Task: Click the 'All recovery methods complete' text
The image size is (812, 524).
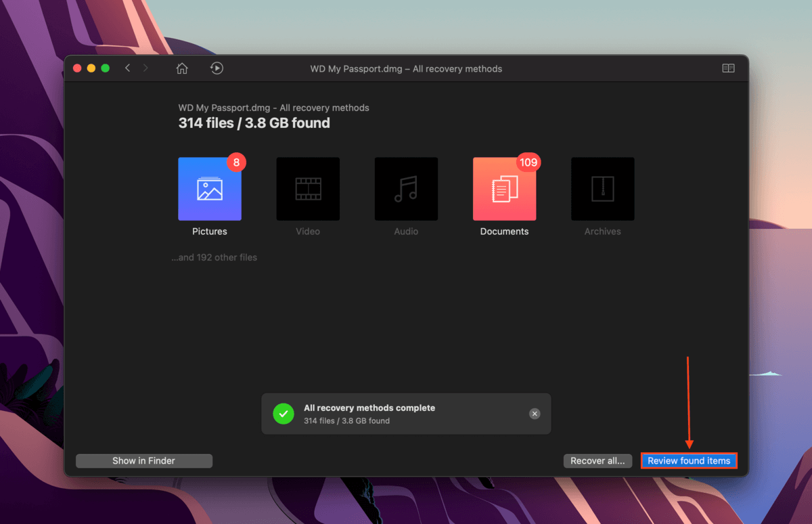Action: 369,408
